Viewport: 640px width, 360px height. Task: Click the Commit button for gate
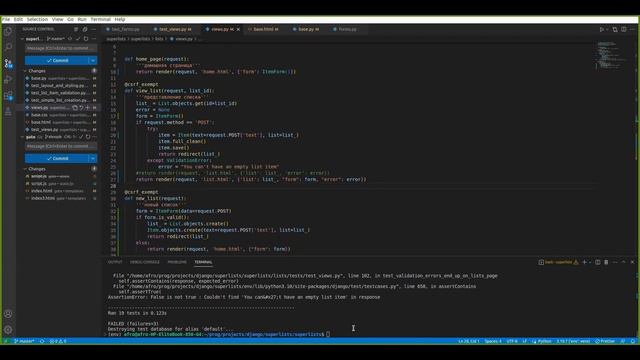coord(57,158)
